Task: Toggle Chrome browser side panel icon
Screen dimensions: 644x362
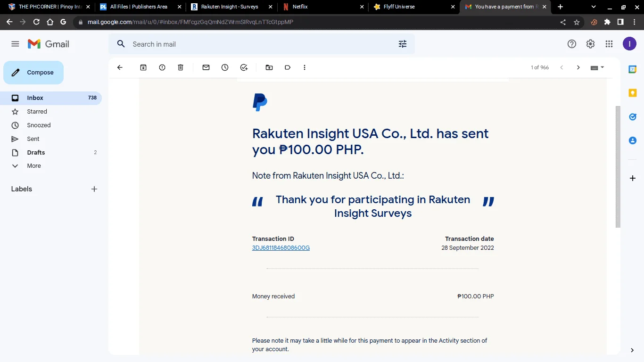Action: pos(620,22)
